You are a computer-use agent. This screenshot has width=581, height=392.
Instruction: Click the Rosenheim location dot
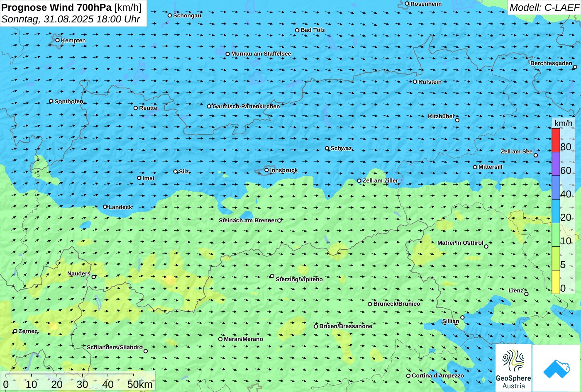point(407,4)
